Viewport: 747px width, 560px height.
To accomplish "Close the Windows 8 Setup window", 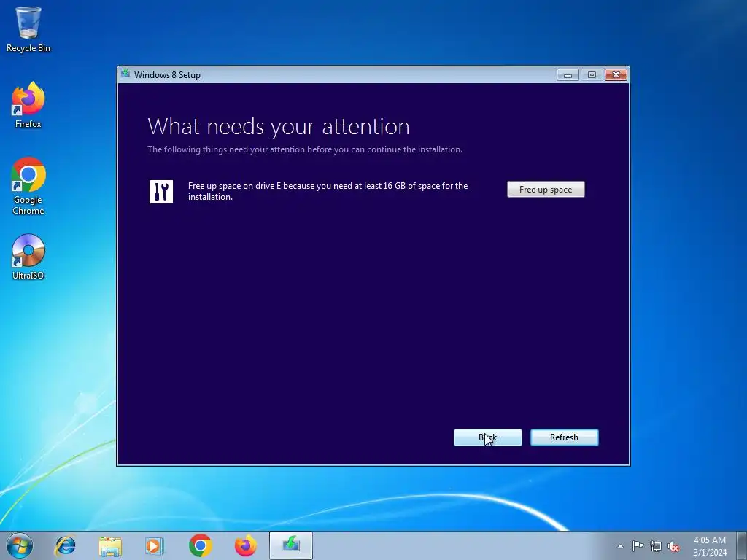I will click(616, 75).
